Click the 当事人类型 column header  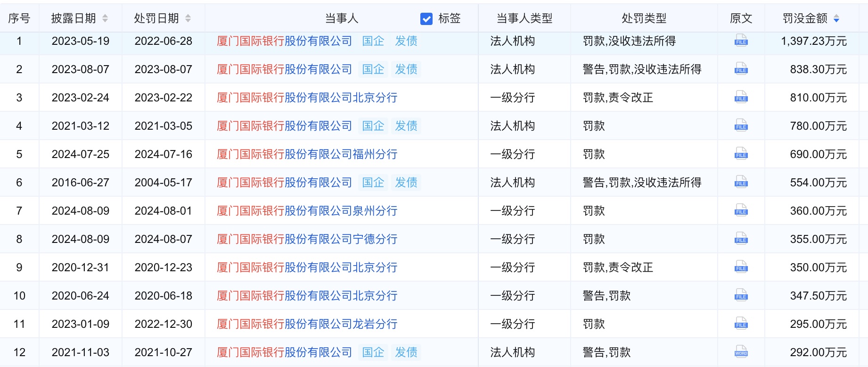(524, 18)
